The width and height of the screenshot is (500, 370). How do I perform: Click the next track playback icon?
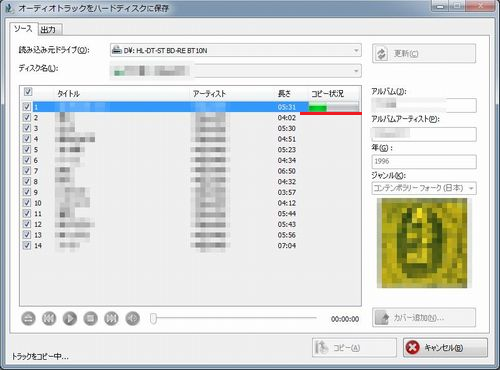coord(111,318)
